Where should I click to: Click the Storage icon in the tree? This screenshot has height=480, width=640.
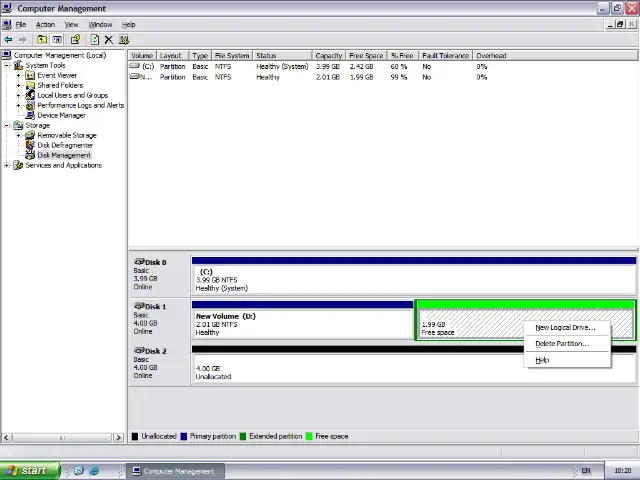(18, 125)
